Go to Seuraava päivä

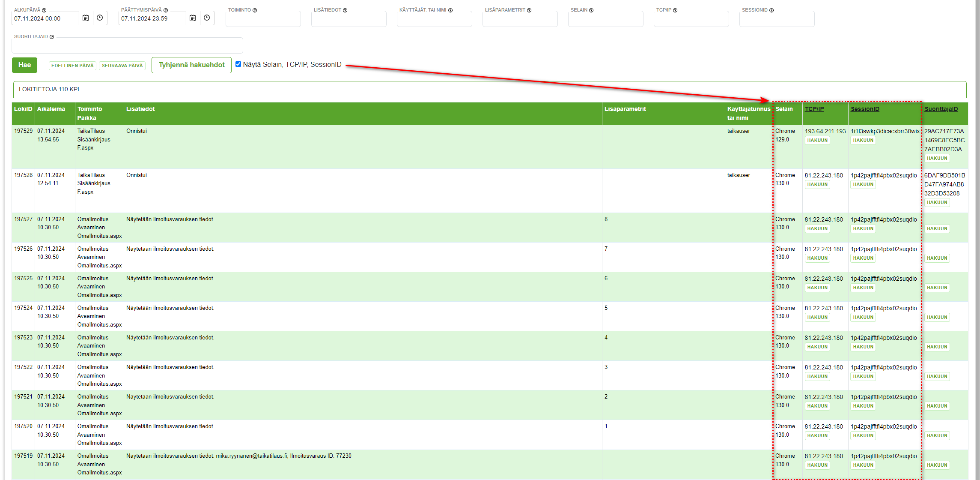tap(122, 66)
